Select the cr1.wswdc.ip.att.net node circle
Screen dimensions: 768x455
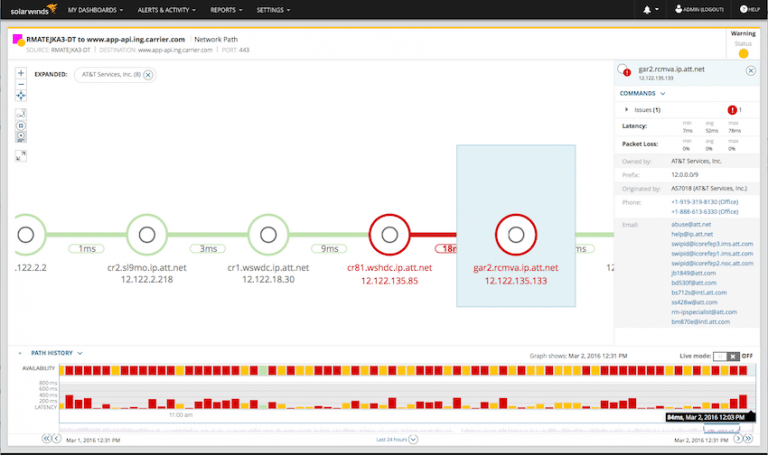click(x=268, y=235)
